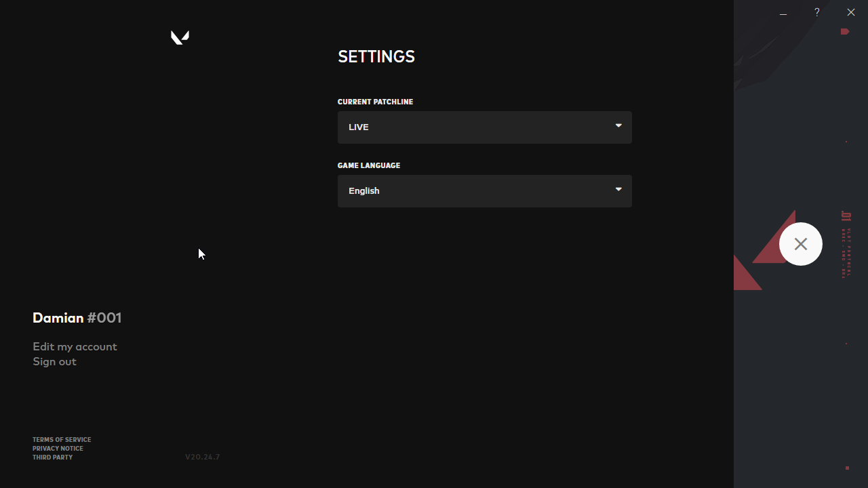Close the launcher window
The height and width of the screenshot is (488, 868).
pyautogui.click(x=850, y=12)
